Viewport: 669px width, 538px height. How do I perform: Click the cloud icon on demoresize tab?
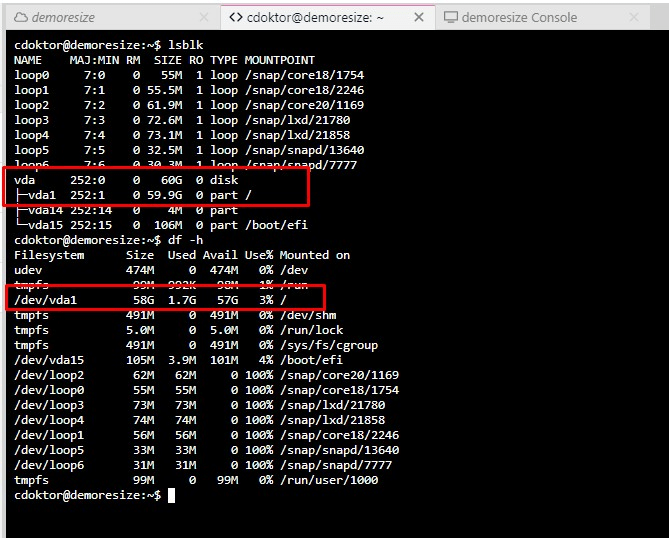pos(20,17)
